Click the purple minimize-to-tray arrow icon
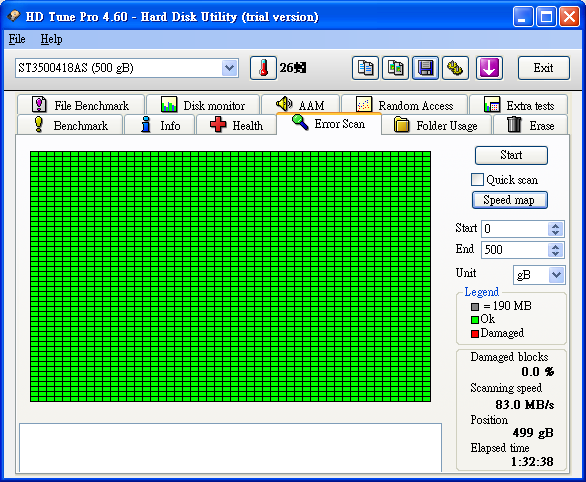The height and width of the screenshot is (482, 586). coord(489,68)
